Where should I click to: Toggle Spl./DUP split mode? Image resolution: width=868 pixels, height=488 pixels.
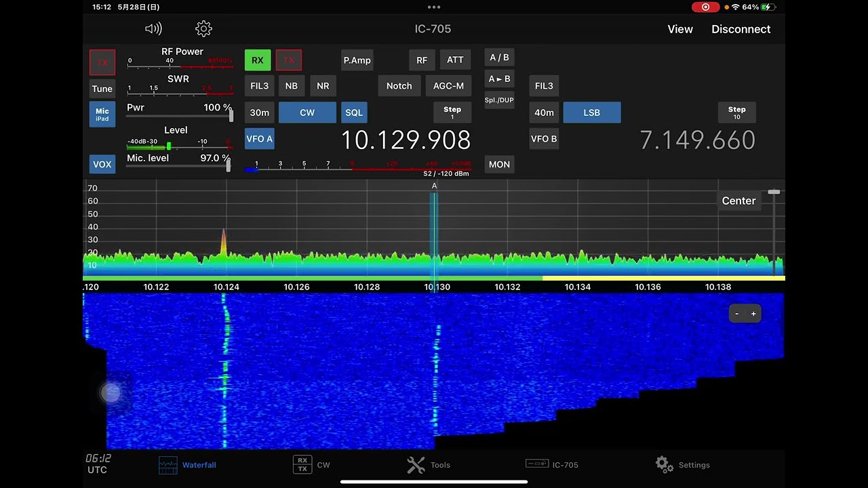pos(499,100)
